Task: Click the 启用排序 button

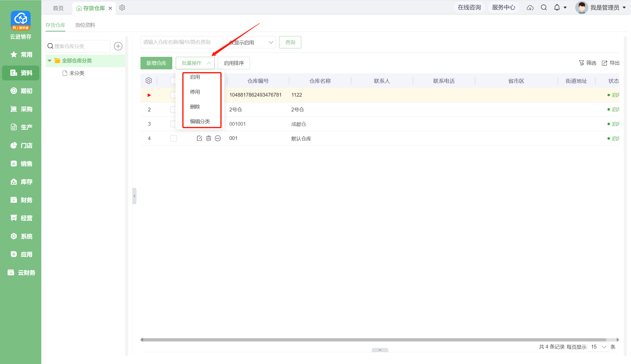Action: (234, 63)
